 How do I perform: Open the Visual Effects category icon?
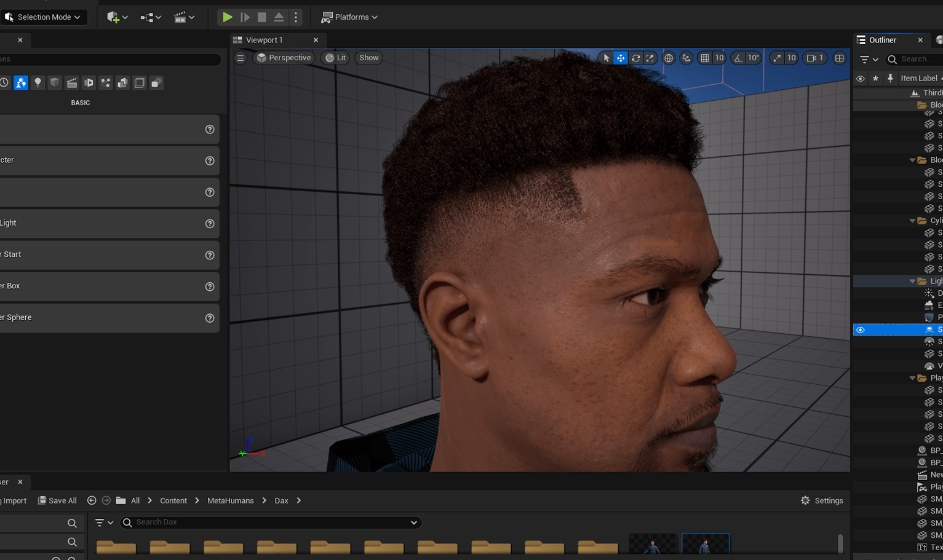point(106,82)
